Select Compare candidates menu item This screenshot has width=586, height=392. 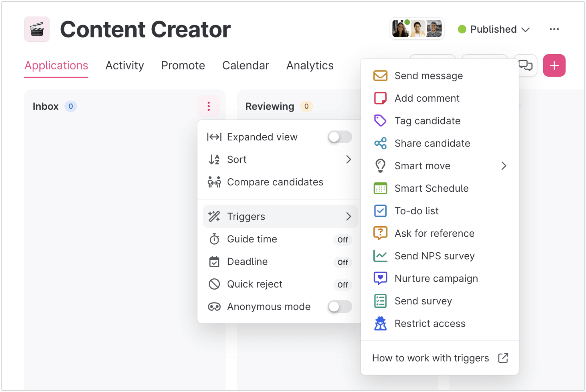pyautogui.click(x=275, y=182)
